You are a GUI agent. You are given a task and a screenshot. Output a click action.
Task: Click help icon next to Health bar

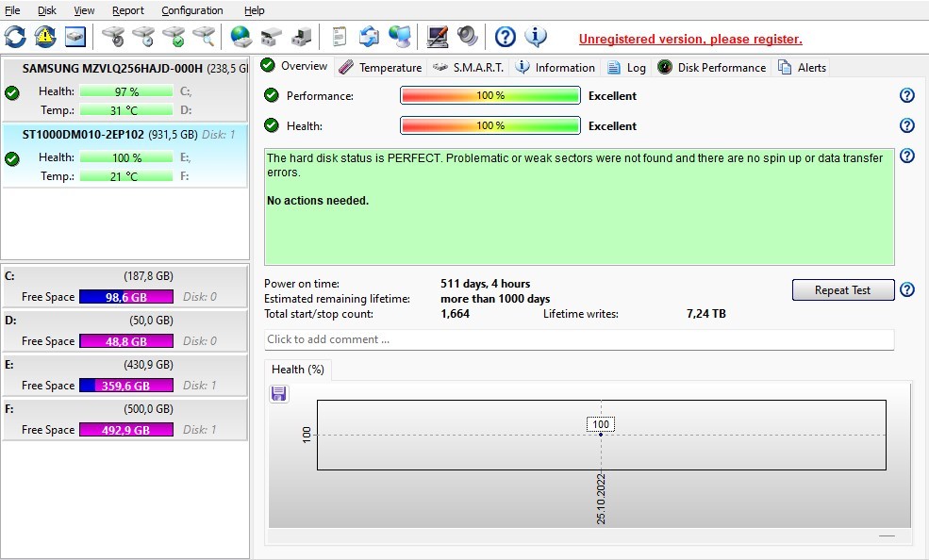tap(907, 125)
